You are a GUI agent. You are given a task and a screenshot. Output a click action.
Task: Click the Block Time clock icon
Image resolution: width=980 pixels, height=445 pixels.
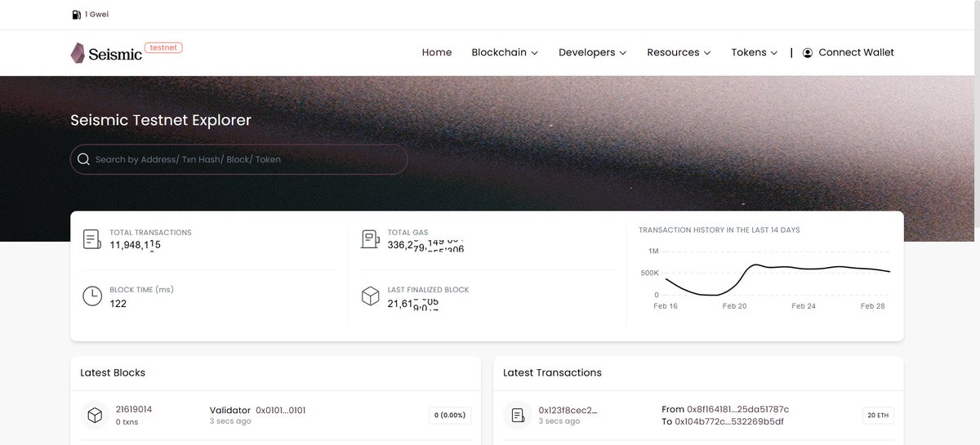(x=92, y=296)
